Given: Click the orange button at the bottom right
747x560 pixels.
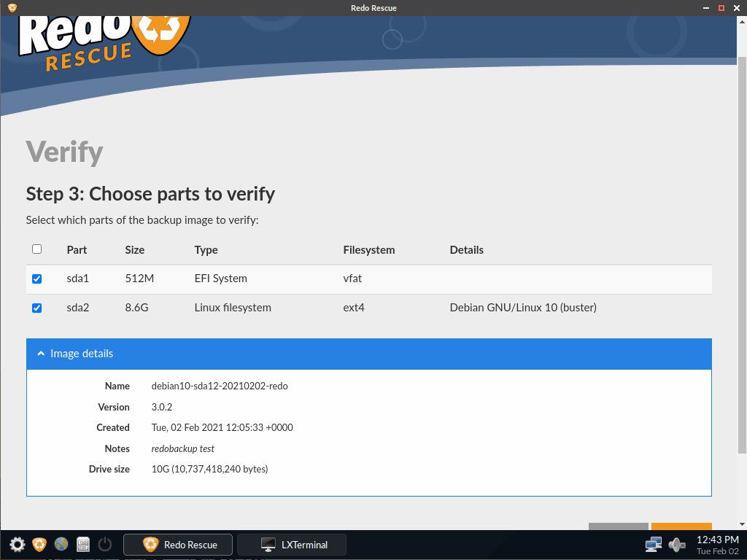Looking at the screenshot, I should point(681,526).
